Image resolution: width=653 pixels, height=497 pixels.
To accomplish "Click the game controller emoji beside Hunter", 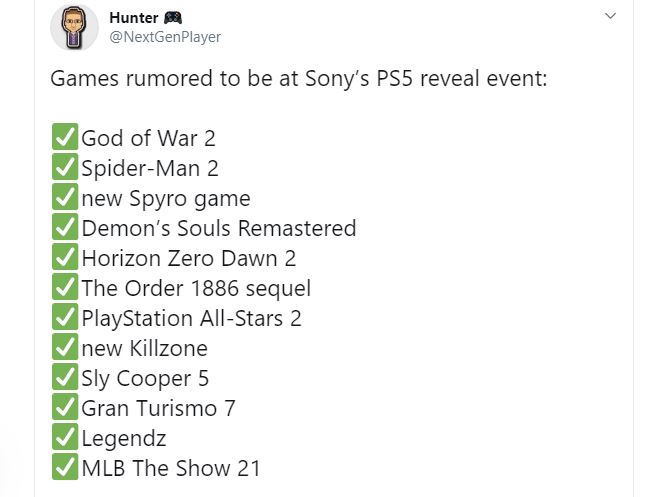I will click(200, 18).
